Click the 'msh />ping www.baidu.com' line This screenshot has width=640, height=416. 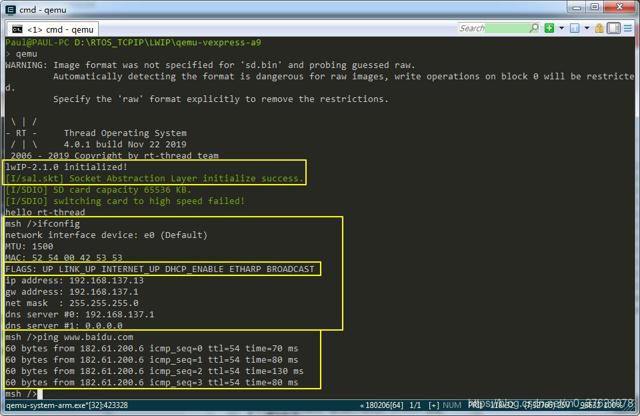[x=69, y=337]
